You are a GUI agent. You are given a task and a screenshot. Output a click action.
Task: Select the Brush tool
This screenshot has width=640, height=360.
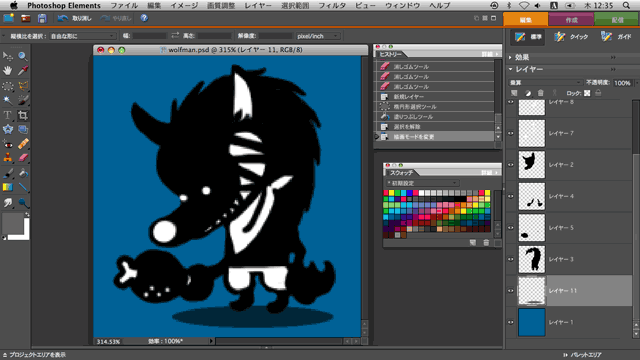7,173
